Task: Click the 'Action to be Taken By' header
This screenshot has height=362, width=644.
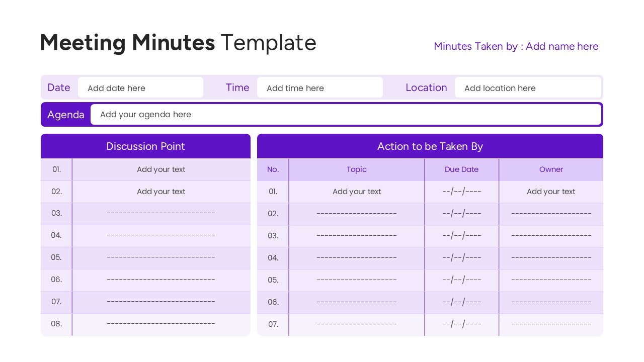Action: point(430,146)
